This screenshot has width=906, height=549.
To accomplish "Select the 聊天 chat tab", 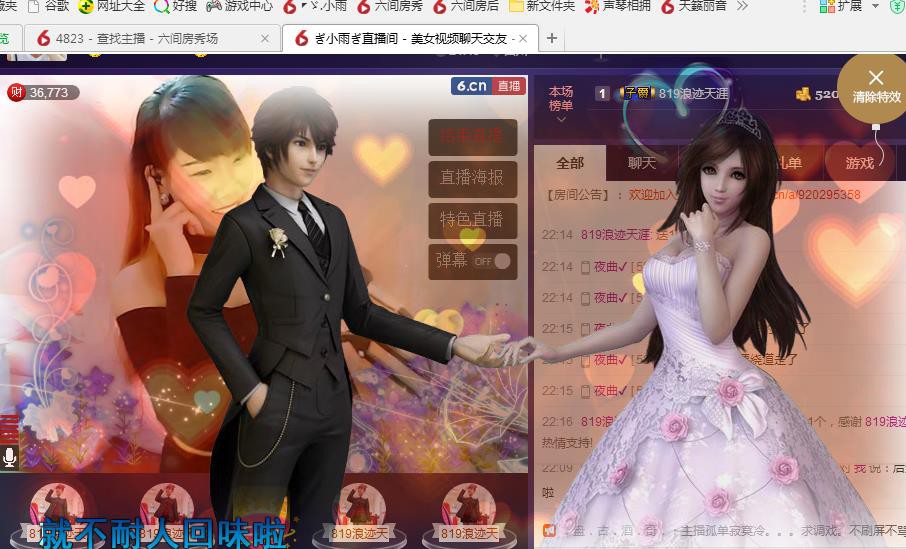I will click(x=641, y=164).
